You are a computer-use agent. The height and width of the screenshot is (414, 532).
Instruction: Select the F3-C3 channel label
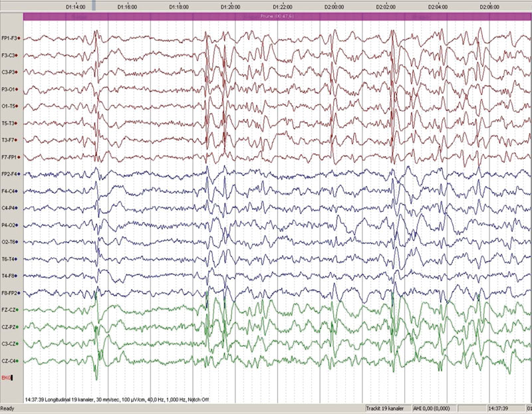(x=9, y=55)
